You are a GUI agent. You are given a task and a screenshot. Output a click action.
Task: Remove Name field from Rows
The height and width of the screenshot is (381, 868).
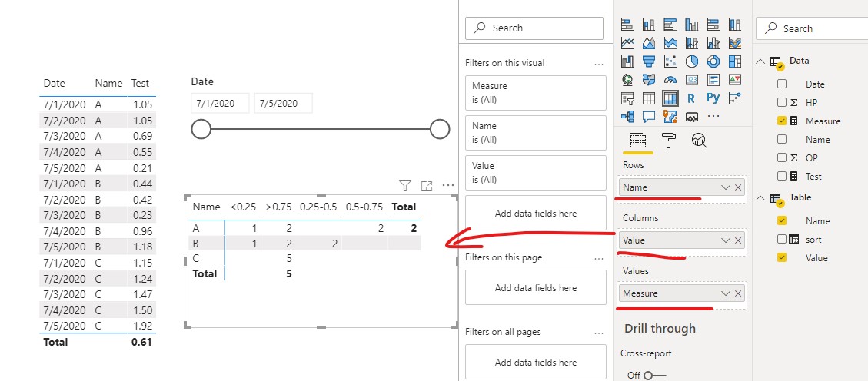[x=738, y=187]
